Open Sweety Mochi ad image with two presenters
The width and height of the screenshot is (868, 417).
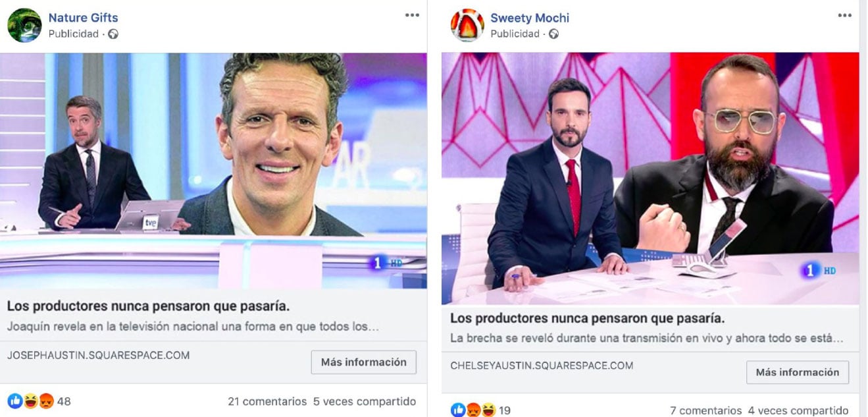pos(650,179)
